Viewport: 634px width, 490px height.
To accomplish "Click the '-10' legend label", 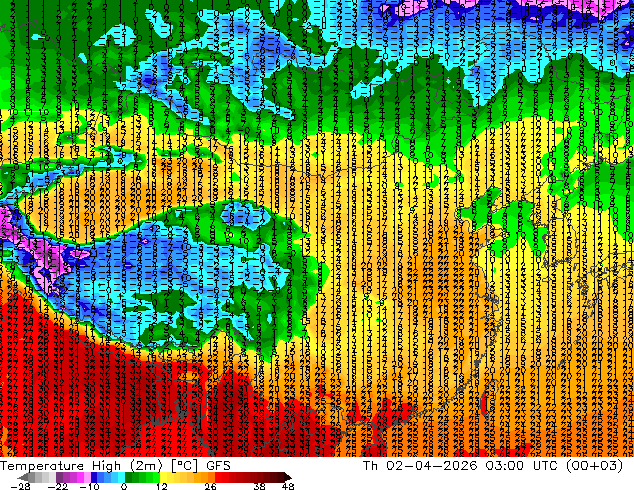I will (89, 486).
